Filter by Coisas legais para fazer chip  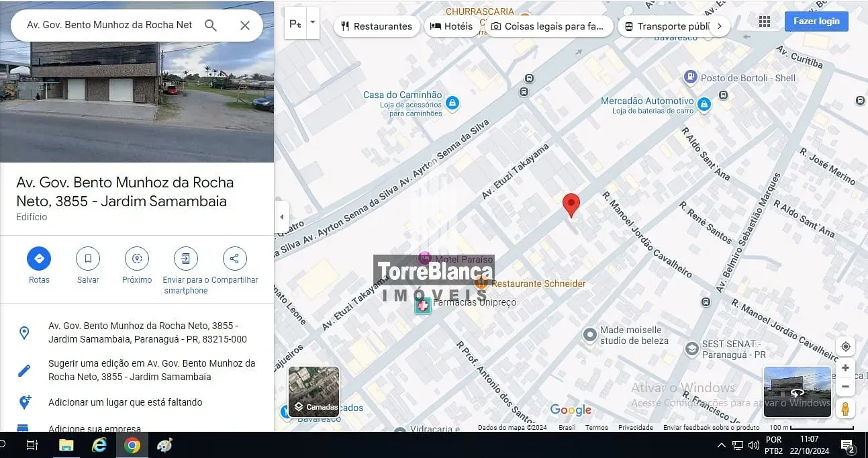(548, 26)
